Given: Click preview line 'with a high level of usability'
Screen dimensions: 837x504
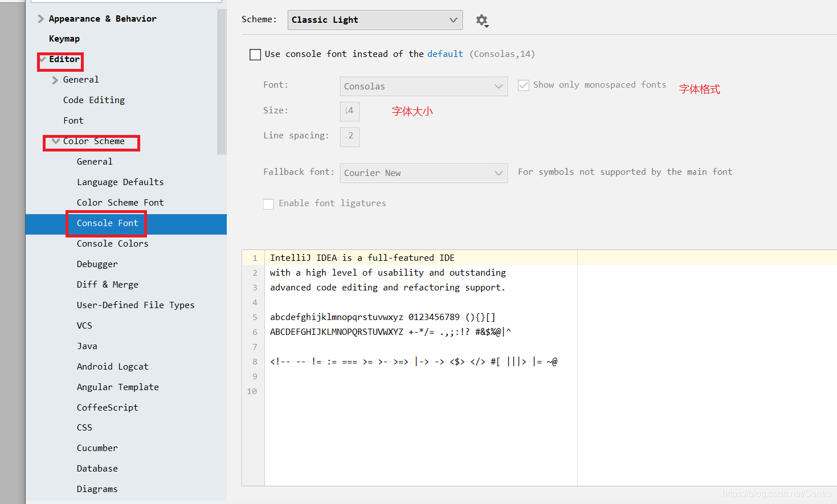Looking at the screenshot, I should coord(388,273).
